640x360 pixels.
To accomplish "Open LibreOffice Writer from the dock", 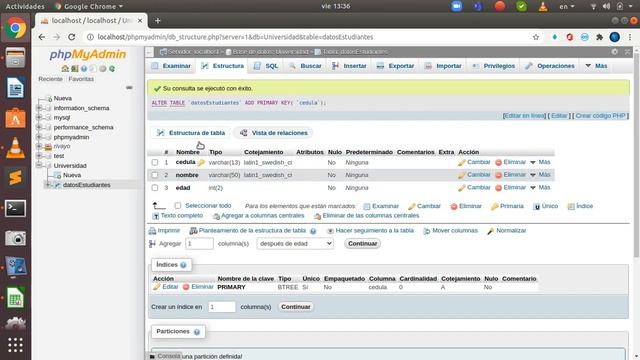I will coord(16,88).
